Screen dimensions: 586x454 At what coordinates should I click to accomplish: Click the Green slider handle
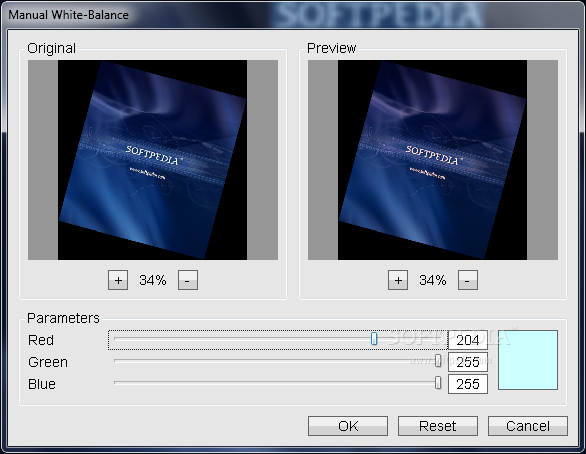[x=438, y=361]
